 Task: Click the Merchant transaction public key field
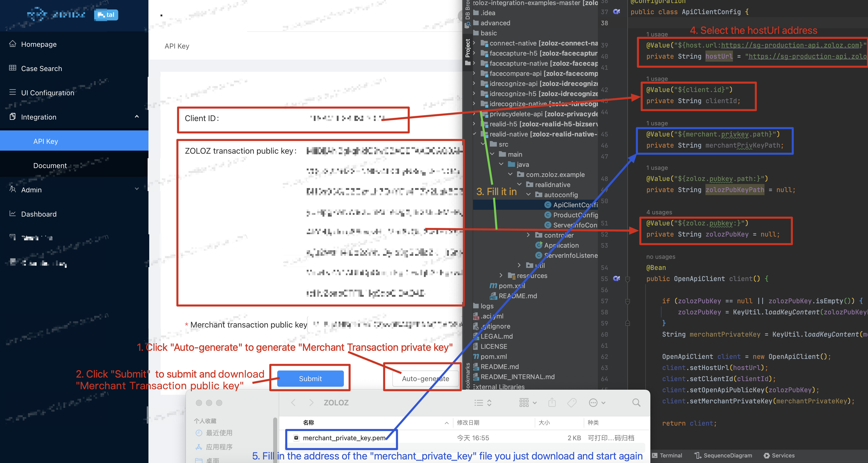click(384, 325)
